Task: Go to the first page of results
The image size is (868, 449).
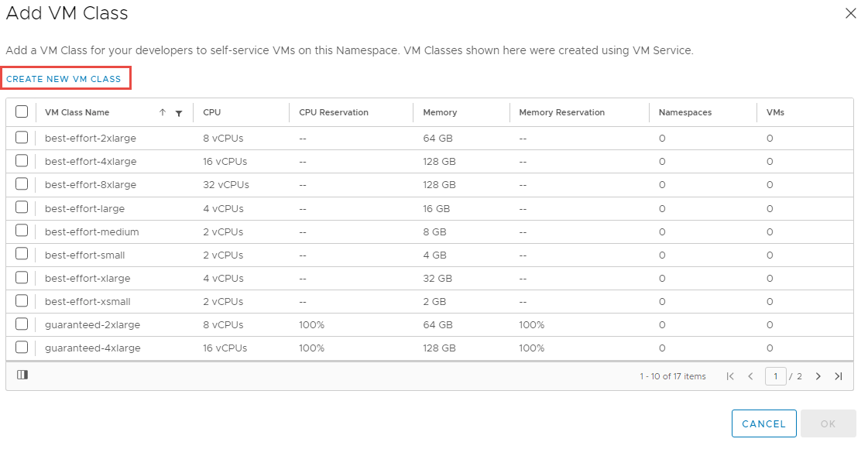Action: (x=730, y=376)
